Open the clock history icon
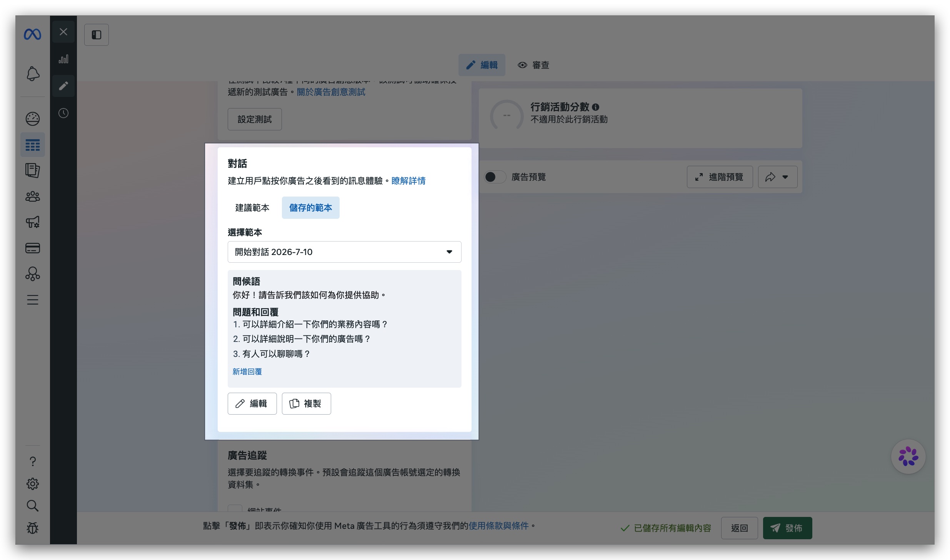 63,113
